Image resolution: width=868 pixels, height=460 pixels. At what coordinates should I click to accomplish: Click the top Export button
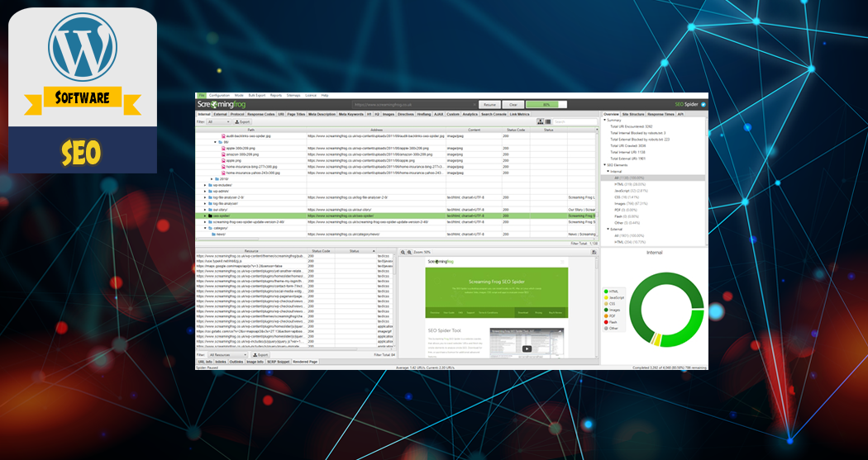click(x=242, y=121)
